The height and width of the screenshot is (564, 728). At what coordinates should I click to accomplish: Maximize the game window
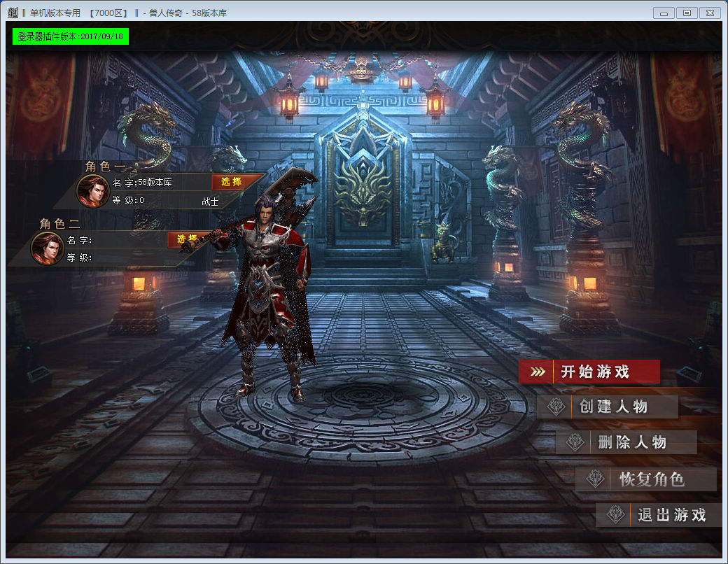click(x=687, y=13)
